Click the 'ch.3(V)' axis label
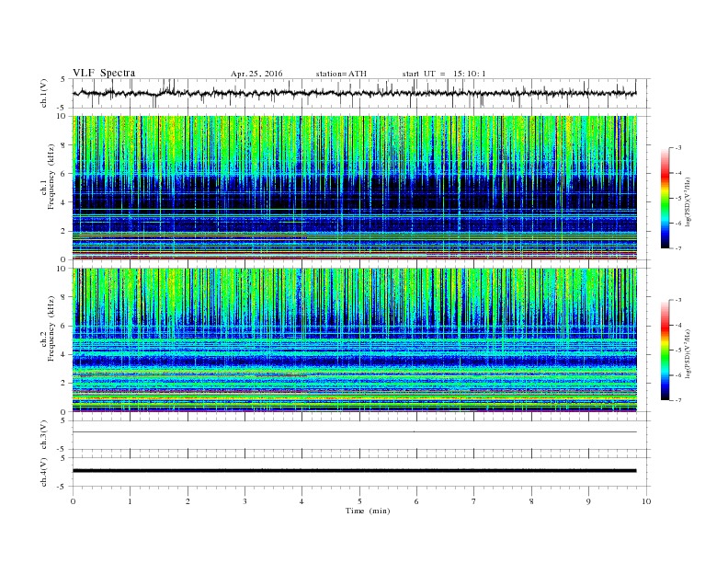Viewport: 728px width, 563px height. point(44,435)
